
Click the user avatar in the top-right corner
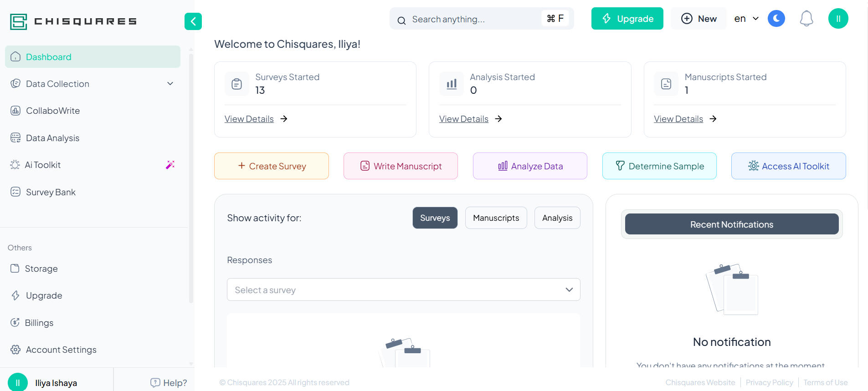[838, 19]
